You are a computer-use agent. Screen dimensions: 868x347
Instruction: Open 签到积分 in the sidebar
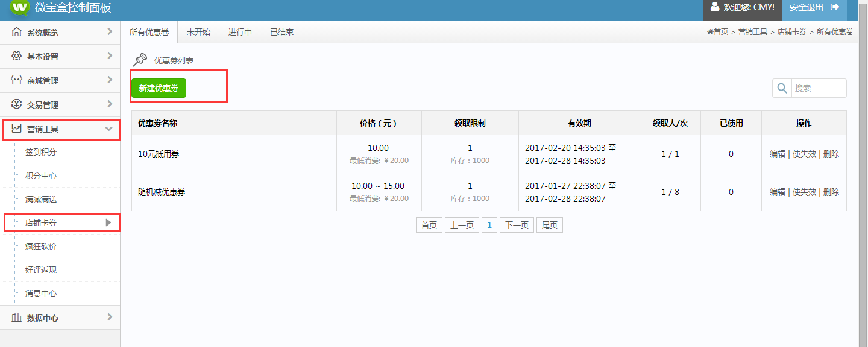tap(41, 152)
